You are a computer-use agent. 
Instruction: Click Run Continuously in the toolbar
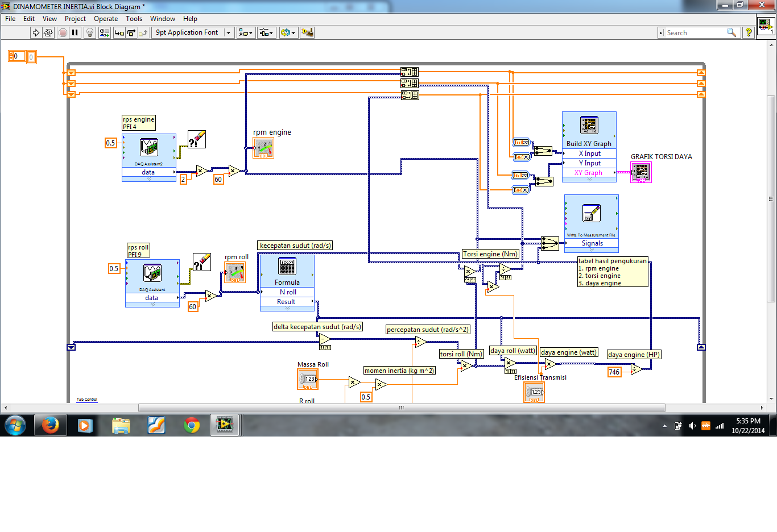click(x=48, y=33)
